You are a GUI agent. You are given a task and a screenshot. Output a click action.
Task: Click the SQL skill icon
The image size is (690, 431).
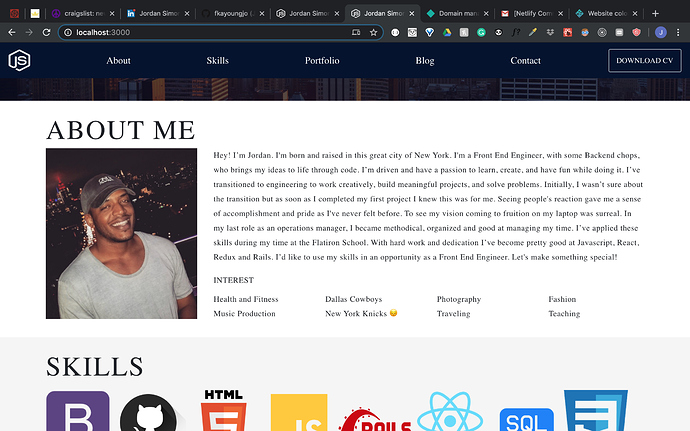526,420
